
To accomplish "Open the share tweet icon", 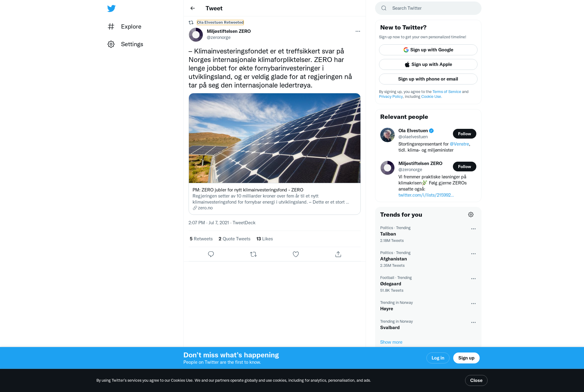I will [x=338, y=254].
